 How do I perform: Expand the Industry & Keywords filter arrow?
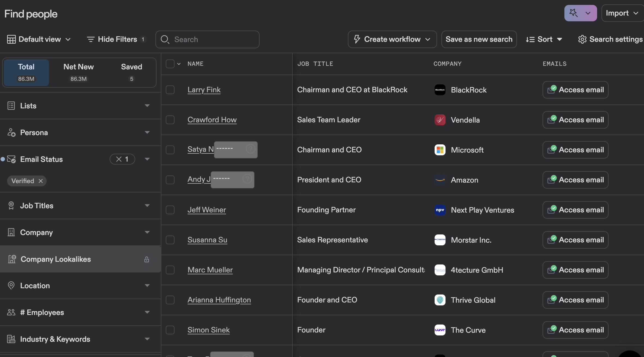pos(147,339)
